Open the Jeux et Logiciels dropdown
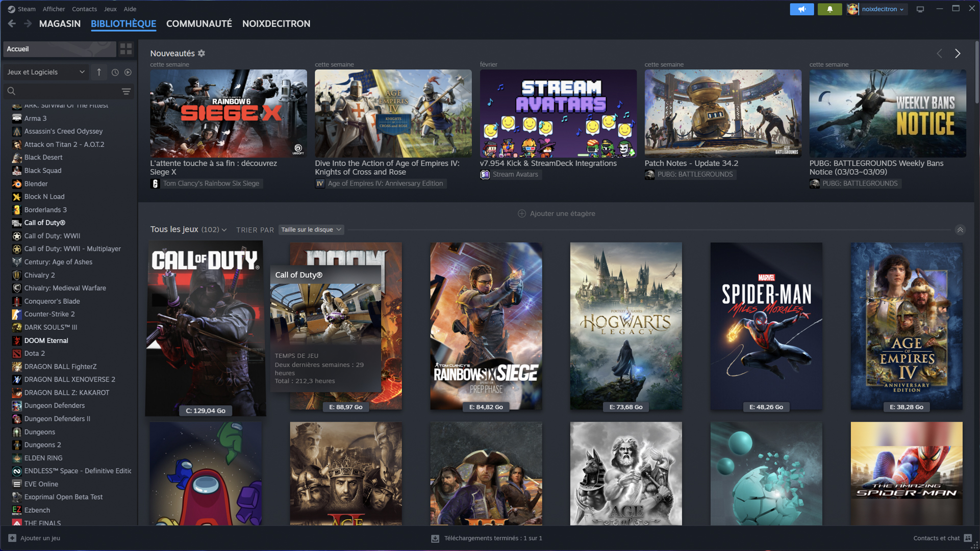980x551 pixels. pyautogui.click(x=45, y=72)
